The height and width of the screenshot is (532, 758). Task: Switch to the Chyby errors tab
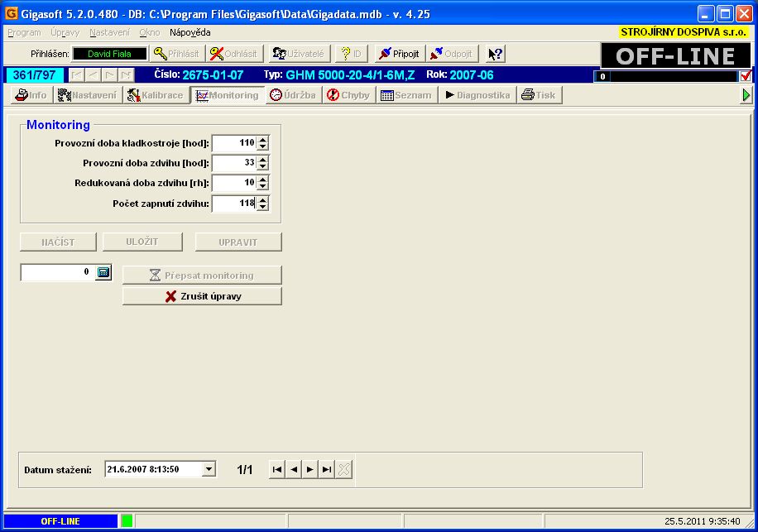click(348, 95)
